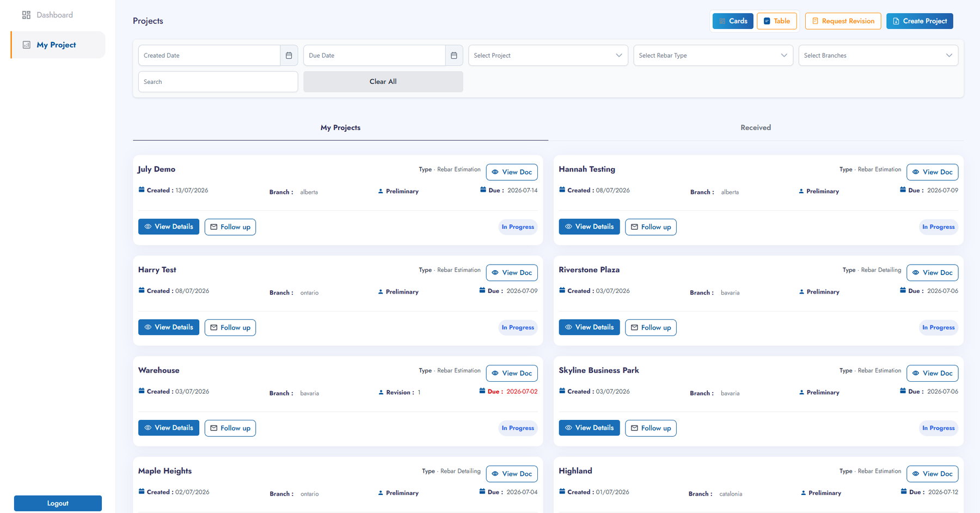The height and width of the screenshot is (513, 980).
Task: View Doc for Warehouse project
Action: [x=512, y=373]
